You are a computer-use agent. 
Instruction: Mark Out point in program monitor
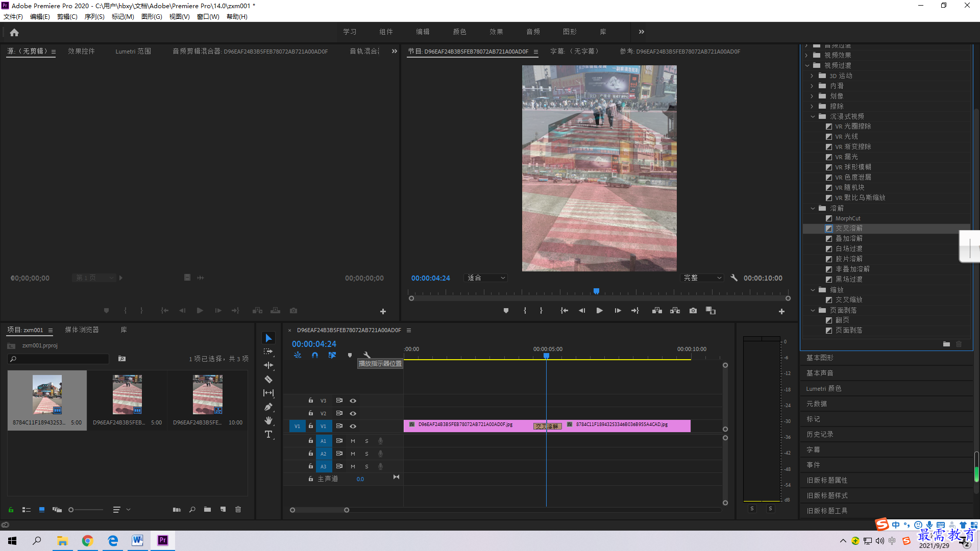[x=541, y=311]
